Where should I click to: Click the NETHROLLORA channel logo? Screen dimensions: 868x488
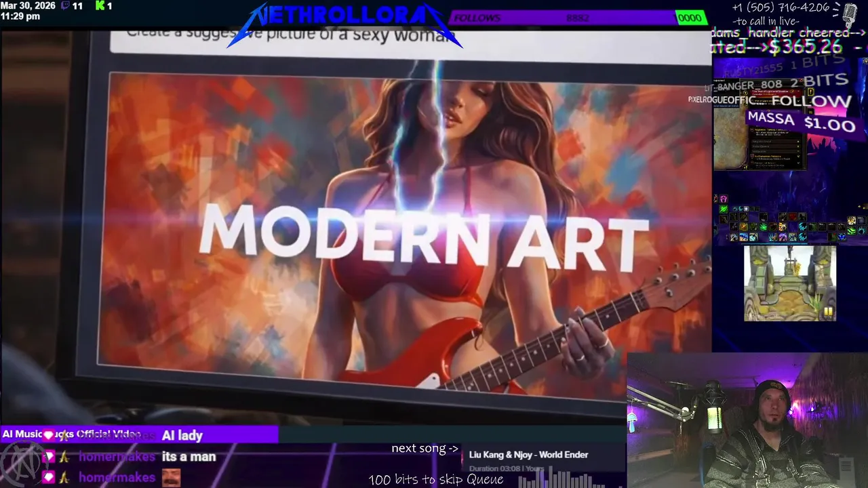(x=344, y=24)
